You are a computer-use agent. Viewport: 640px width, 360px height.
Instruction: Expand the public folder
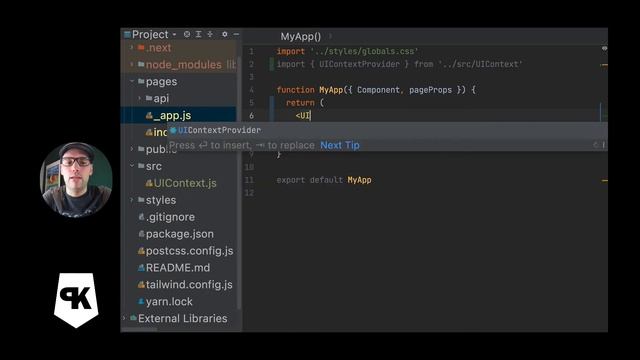click(x=131, y=149)
